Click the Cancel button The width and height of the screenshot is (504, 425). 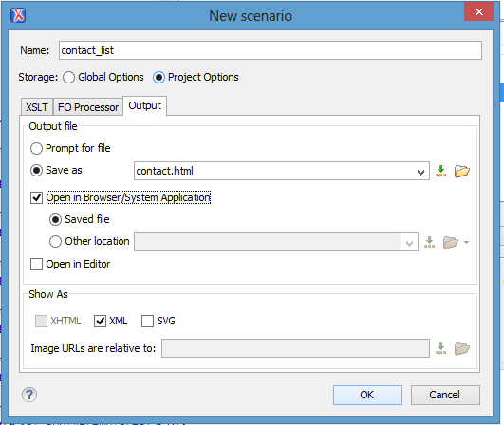point(445,395)
